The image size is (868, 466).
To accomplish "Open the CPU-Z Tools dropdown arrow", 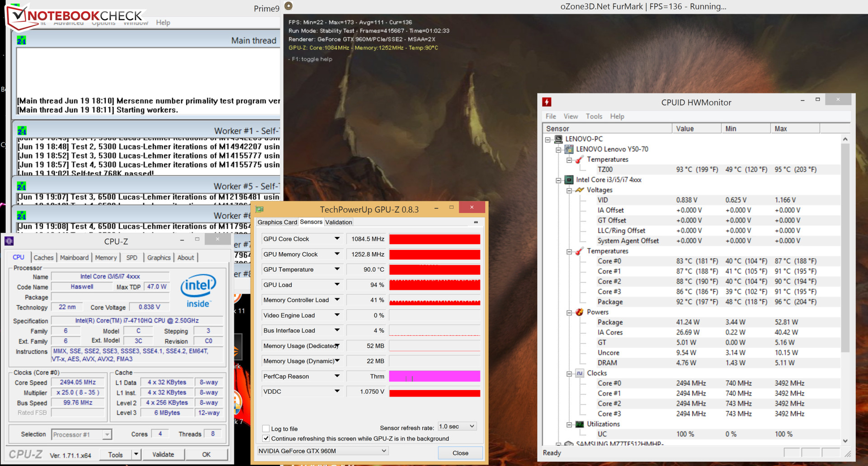I will pos(136,454).
